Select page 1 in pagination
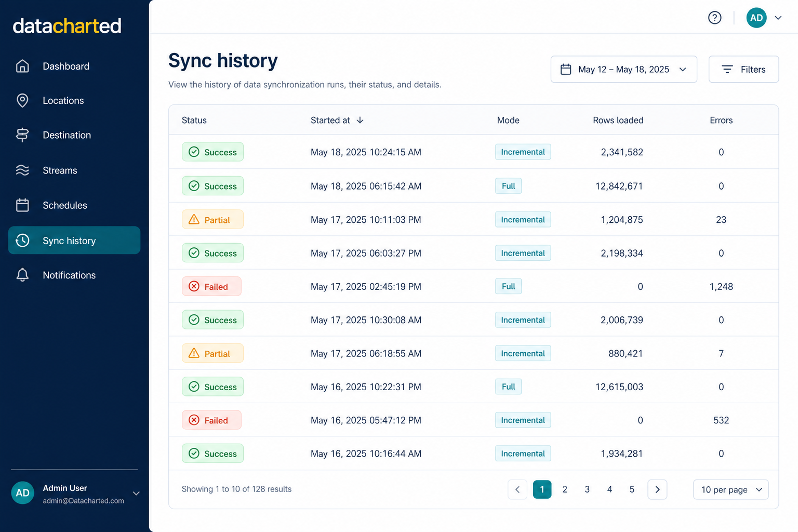This screenshot has width=798, height=532. [542, 489]
